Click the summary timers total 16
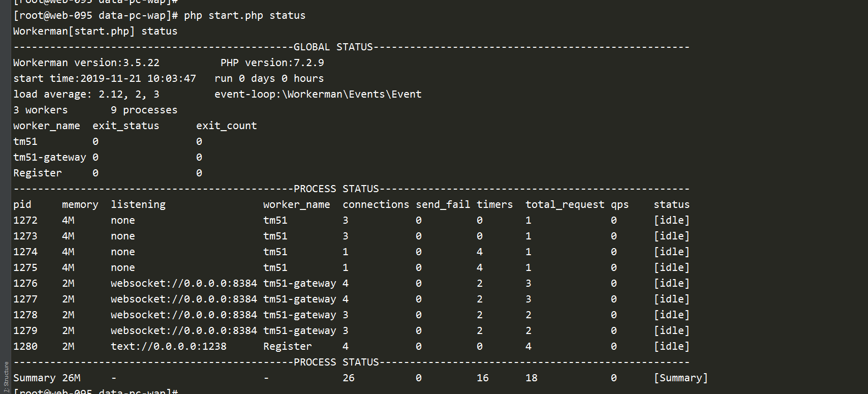This screenshot has height=394, width=868. [482, 378]
